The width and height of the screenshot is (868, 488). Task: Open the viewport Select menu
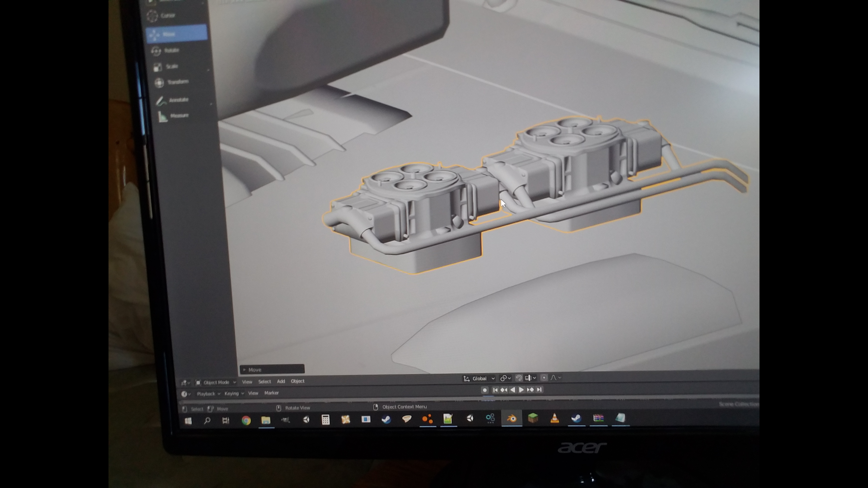tap(264, 382)
